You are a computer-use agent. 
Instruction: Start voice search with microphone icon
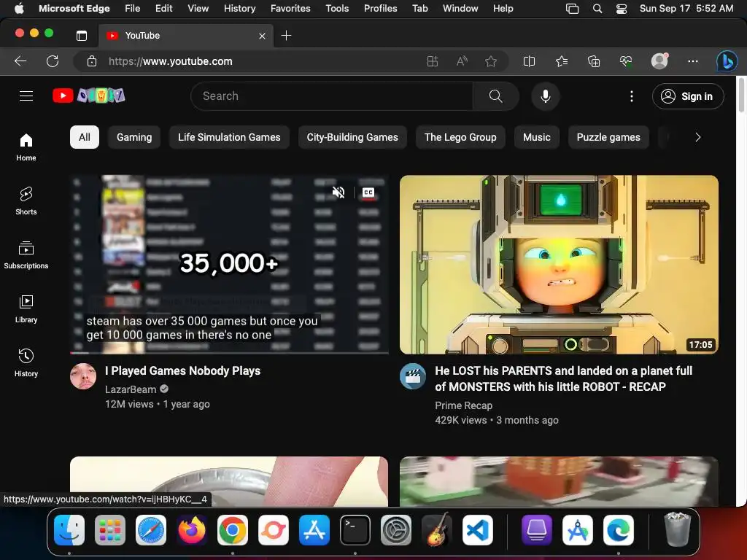point(546,96)
